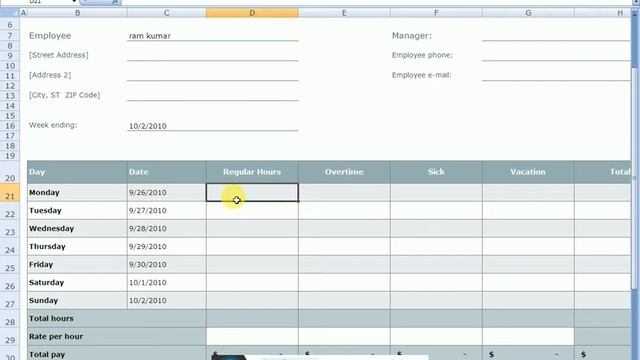This screenshot has height=360, width=640.
Task: Select the 'Friday' cell
Action: (x=77, y=264)
